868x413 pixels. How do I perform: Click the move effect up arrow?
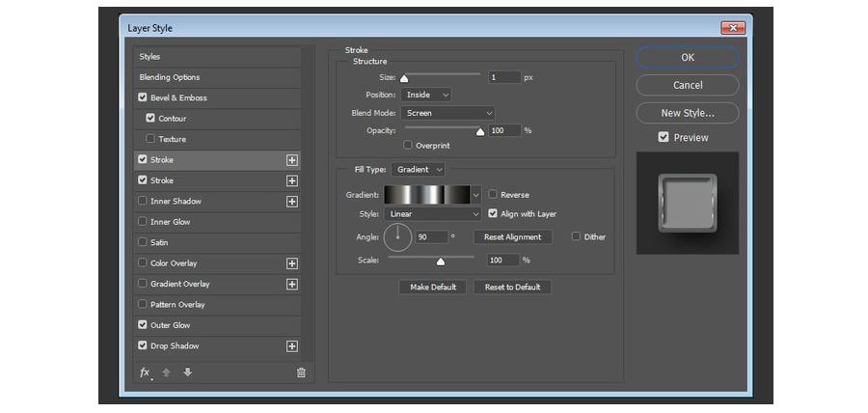point(167,372)
